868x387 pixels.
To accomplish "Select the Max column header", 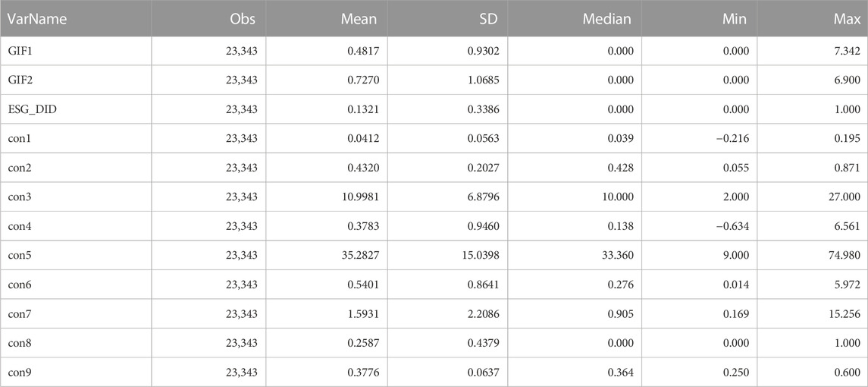I will click(x=847, y=19).
